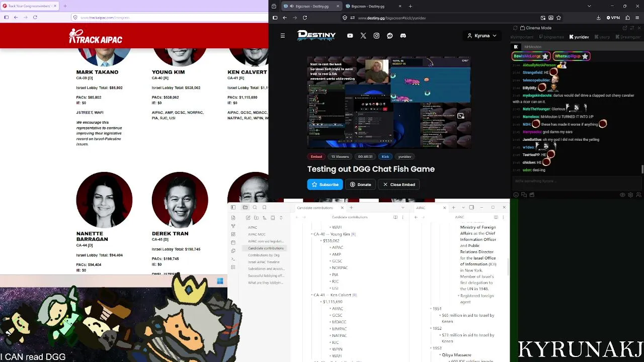644x362 pixels.
Task: Click the Subscribe button
Action: pyautogui.click(x=325, y=185)
